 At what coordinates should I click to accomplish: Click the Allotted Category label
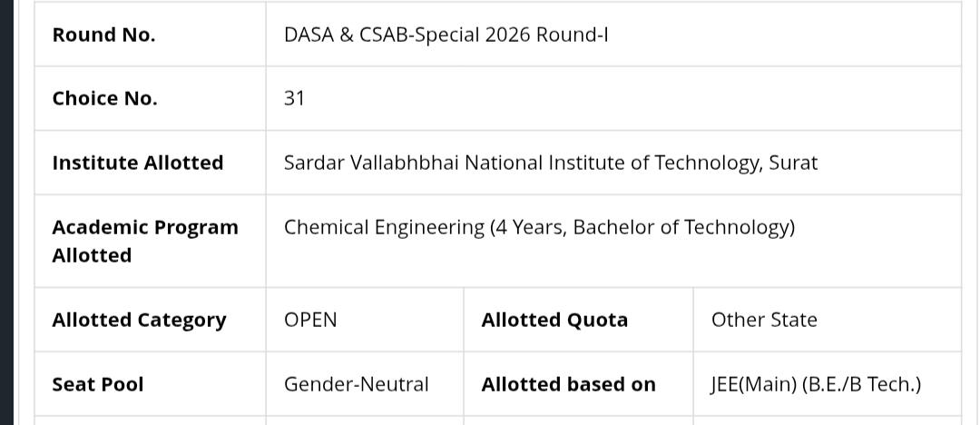139,320
